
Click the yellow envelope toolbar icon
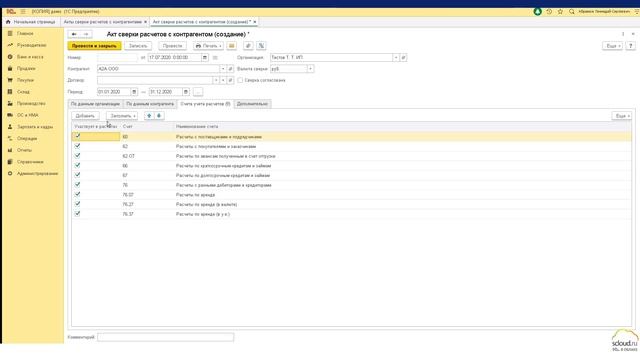[x=231, y=46]
